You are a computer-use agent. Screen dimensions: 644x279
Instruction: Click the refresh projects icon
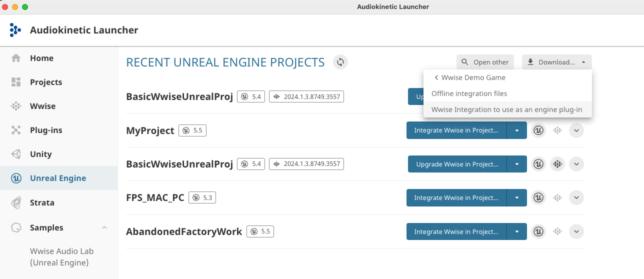pyautogui.click(x=340, y=62)
